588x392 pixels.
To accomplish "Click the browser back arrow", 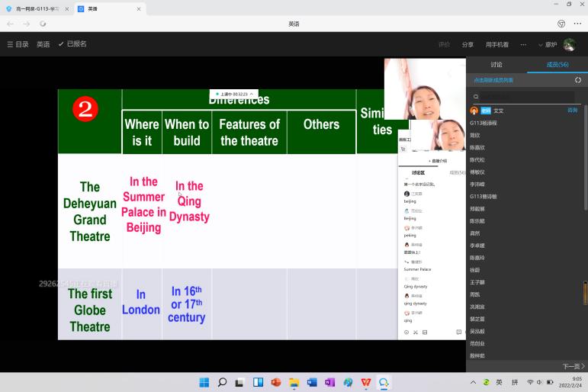I will point(10,24).
